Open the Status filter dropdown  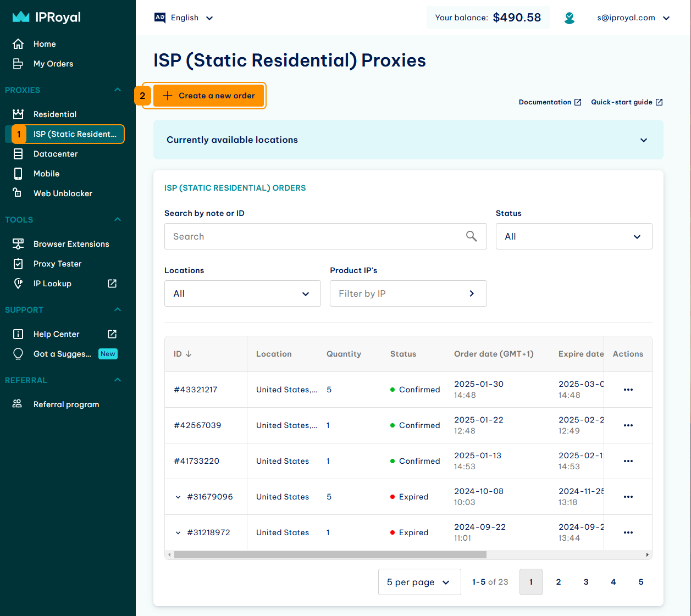click(x=574, y=236)
